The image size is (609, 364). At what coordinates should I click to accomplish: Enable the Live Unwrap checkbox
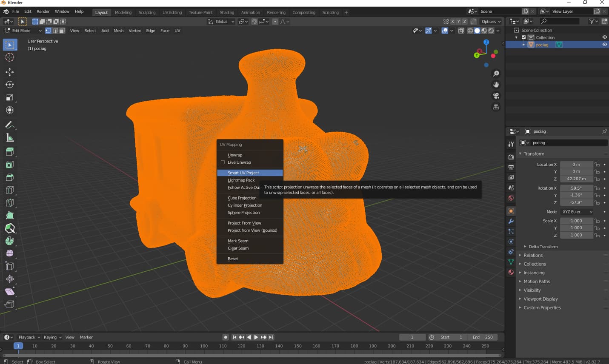223,162
